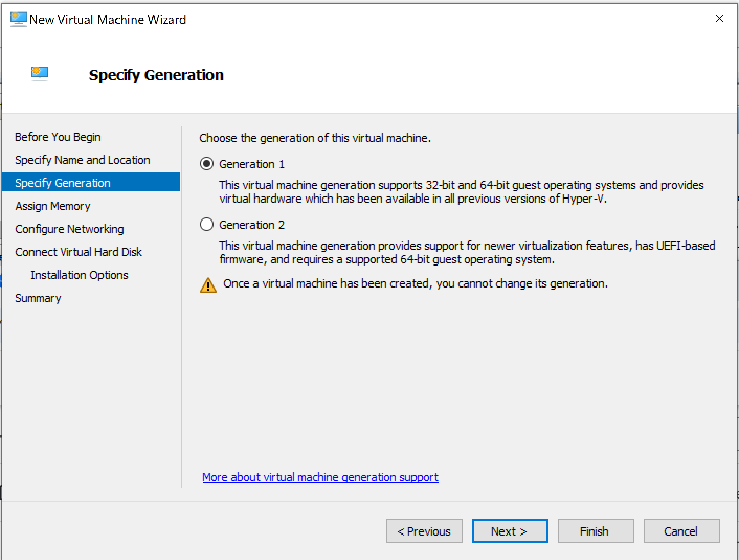This screenshot has height=560, width=739.
Task: Select Installation Options sub-step
Action: pyautogui.click(x=79, y=275)
